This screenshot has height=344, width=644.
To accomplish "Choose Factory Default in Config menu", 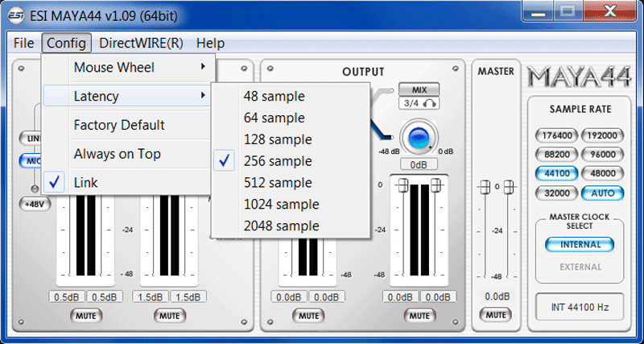I will pyautogui.click(x=129, y=125).
